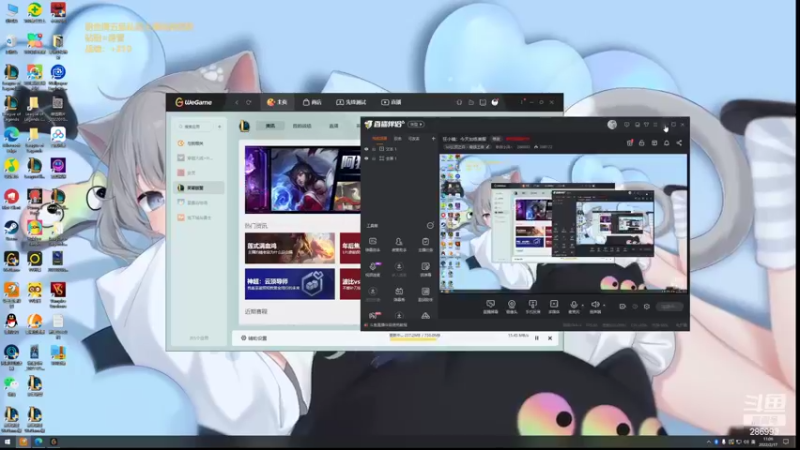
Task: Toggle visibility eye of the first source
Action: click(366, 149)
